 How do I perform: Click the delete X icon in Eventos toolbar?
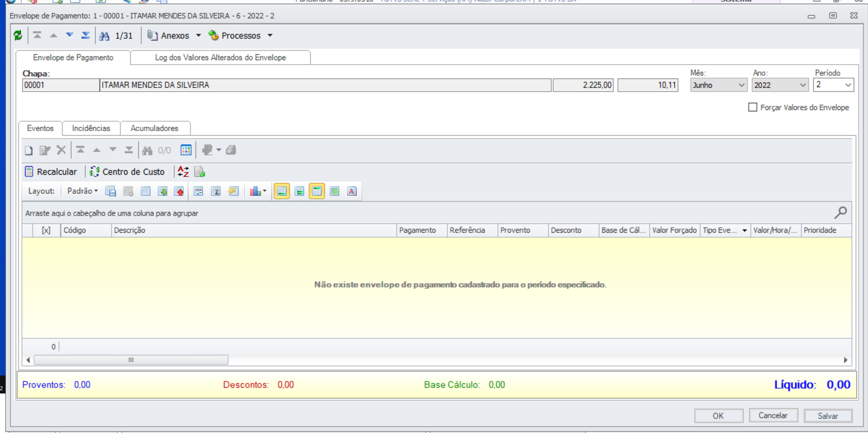click(x=61, y=150)
